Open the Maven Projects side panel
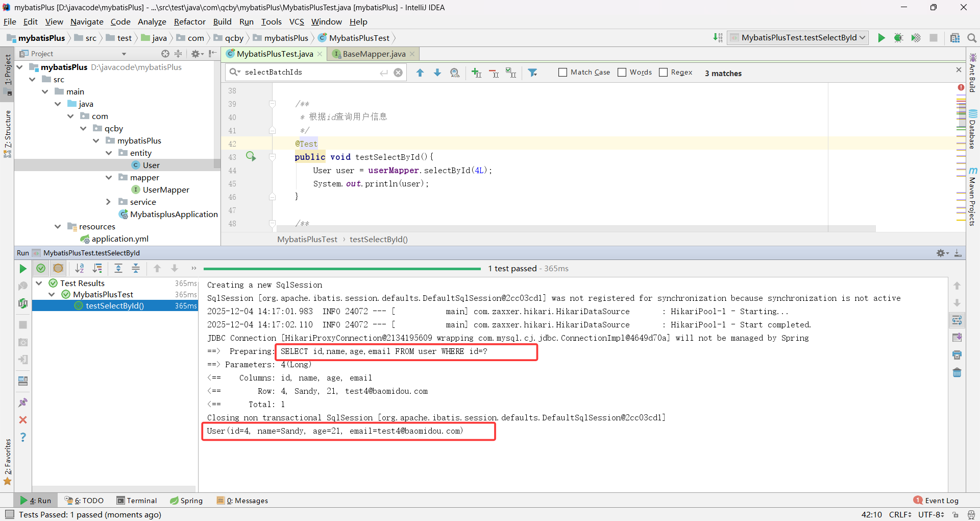This screenshot has width=980, height=521. [973, 196]
